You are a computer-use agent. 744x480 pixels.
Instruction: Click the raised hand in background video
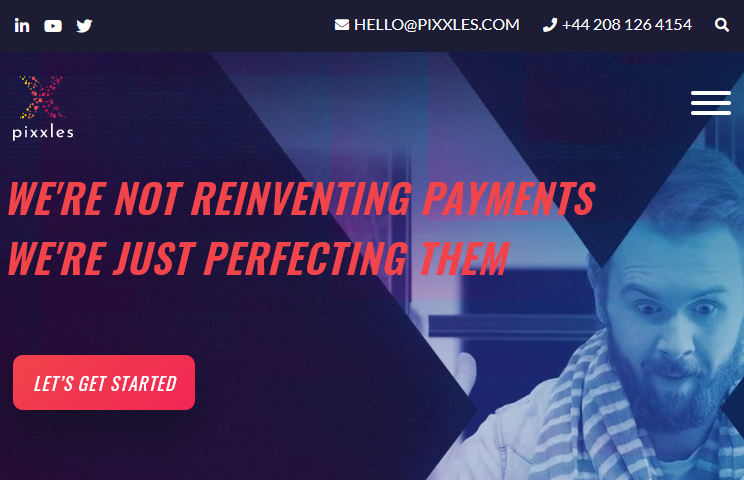(463, 375)
